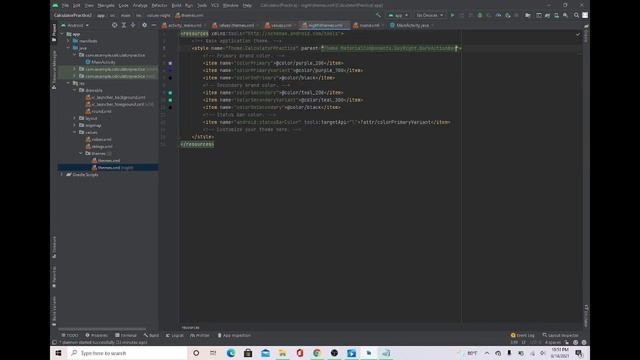Select round.xml in drawable folder
The width and height of the screenshot is (640, 360).
click(98, 111)
